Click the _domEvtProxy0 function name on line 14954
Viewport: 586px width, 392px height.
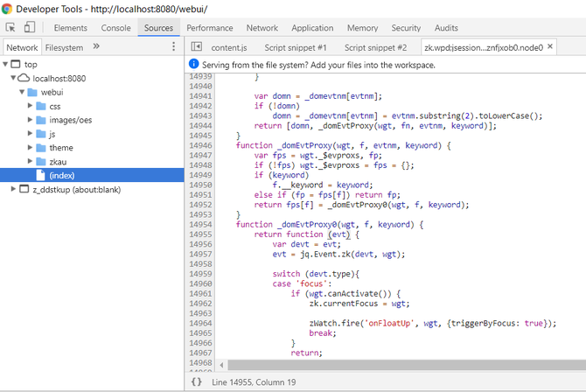point(307,224)
